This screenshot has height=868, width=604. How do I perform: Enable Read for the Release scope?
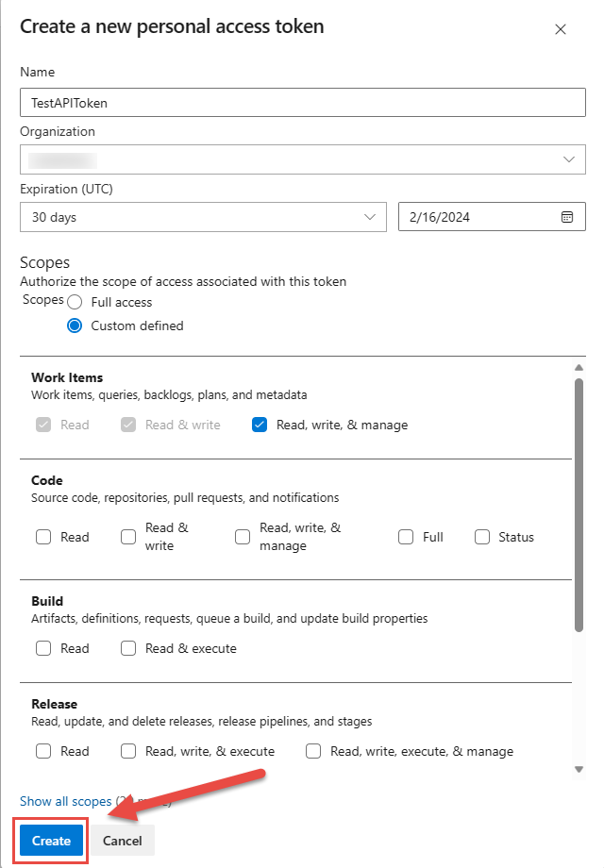[x=43, y=751]
